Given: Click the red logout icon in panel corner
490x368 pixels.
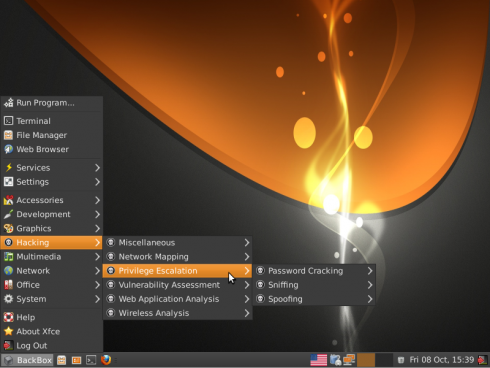Looking at the screenshot, I should pyautogui.click(x=482, y=360).
